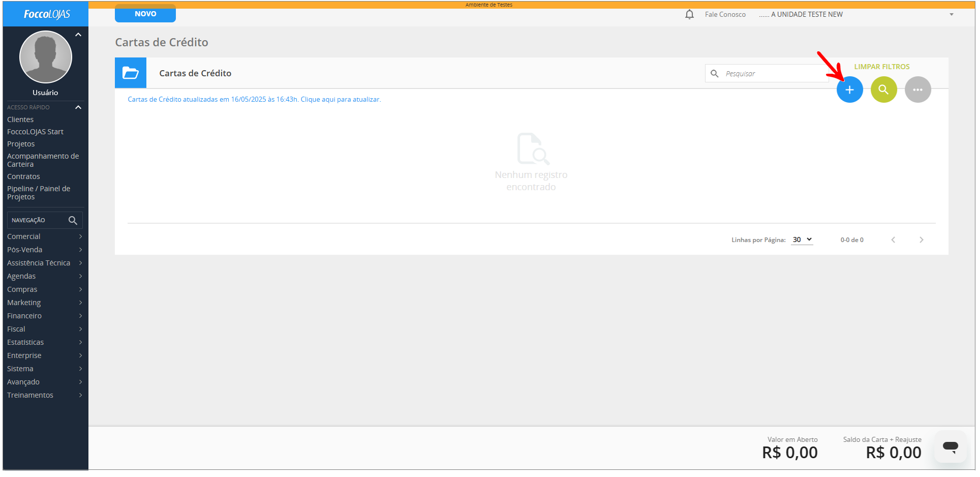Click the user avatar picture

pos(45,57)
